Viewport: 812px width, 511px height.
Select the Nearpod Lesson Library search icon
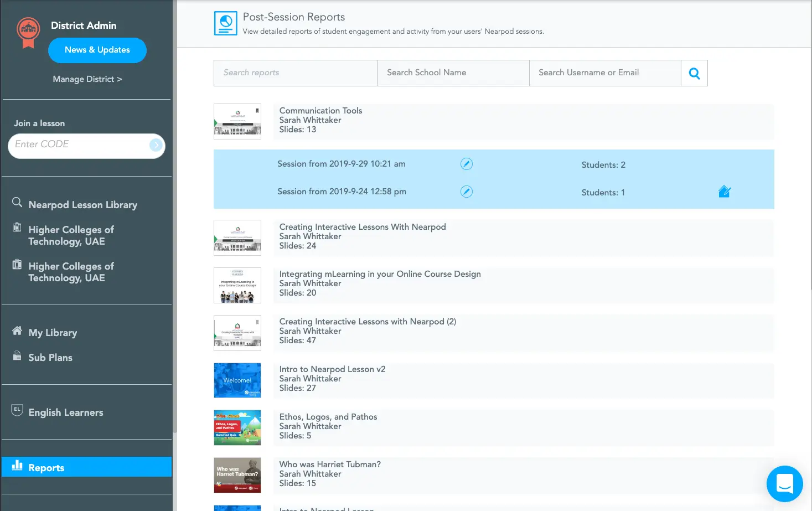click(17, 203)
